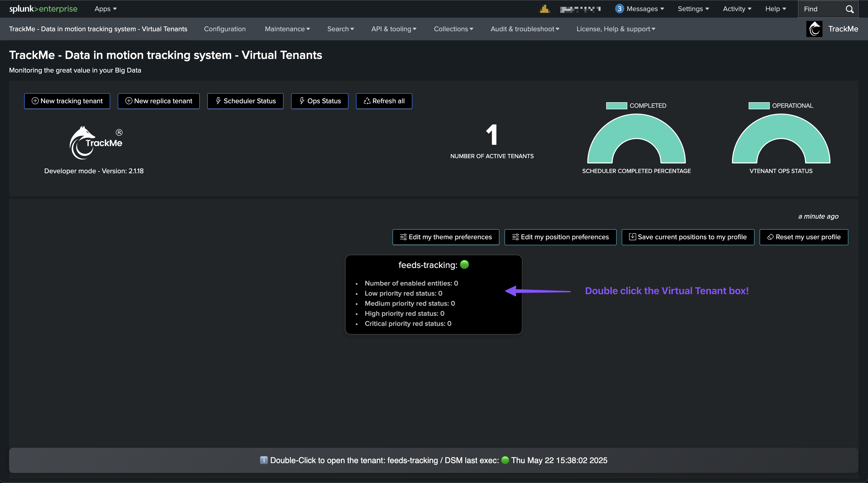Click plus icon on New replica tenant
The width and height of the screenshot is (868, 483).
pos(129,101)
